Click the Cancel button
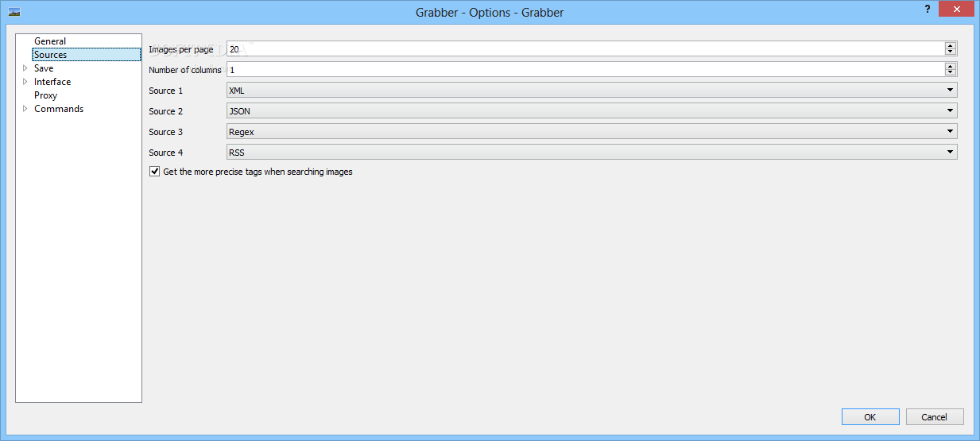Screen dimensions: 980x441 (934, 417)
